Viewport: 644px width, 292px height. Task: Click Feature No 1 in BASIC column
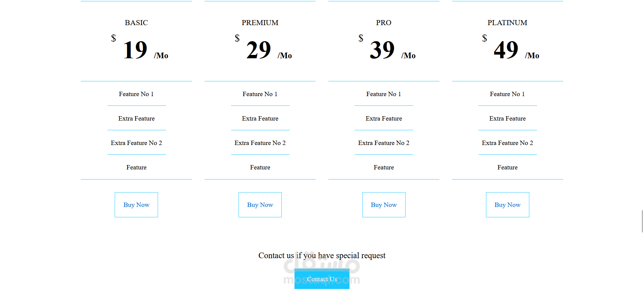click(x=136, y=94)
